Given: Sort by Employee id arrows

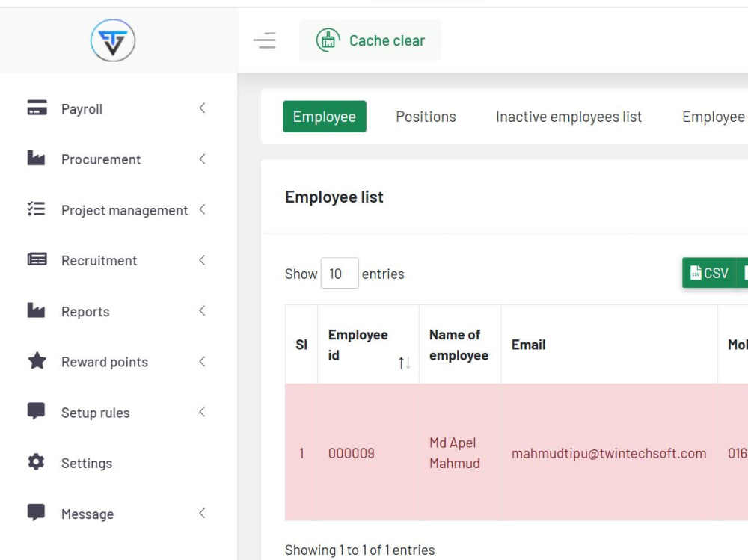Looking at the screenshot, I should (404, 363).
